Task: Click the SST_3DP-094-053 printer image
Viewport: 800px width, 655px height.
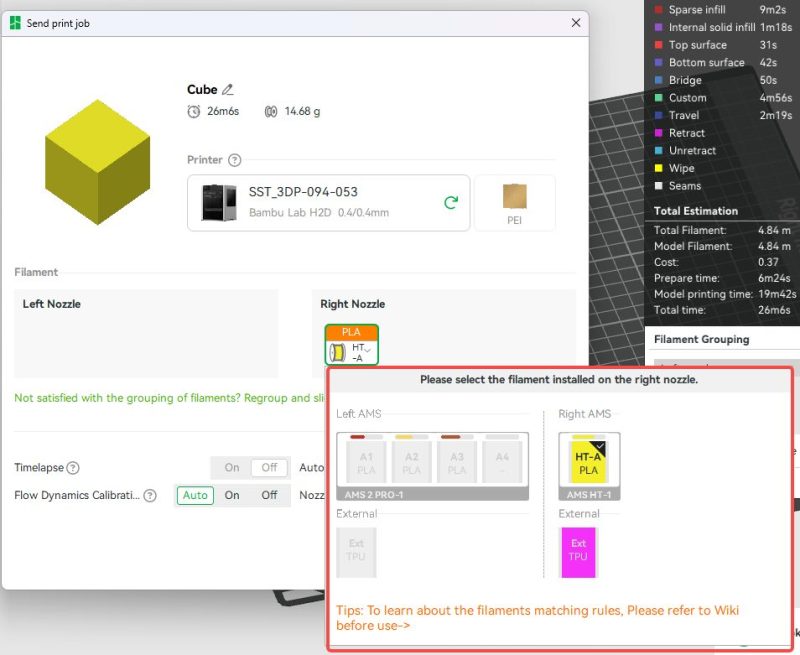Action: point(219,202)
